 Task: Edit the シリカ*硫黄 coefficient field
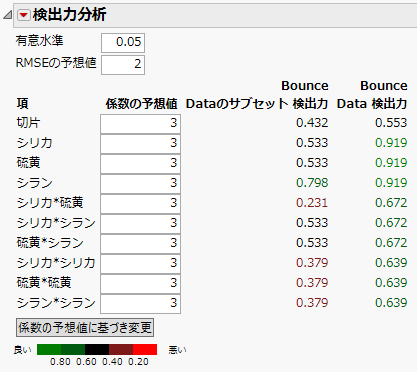tap(140, 204)
